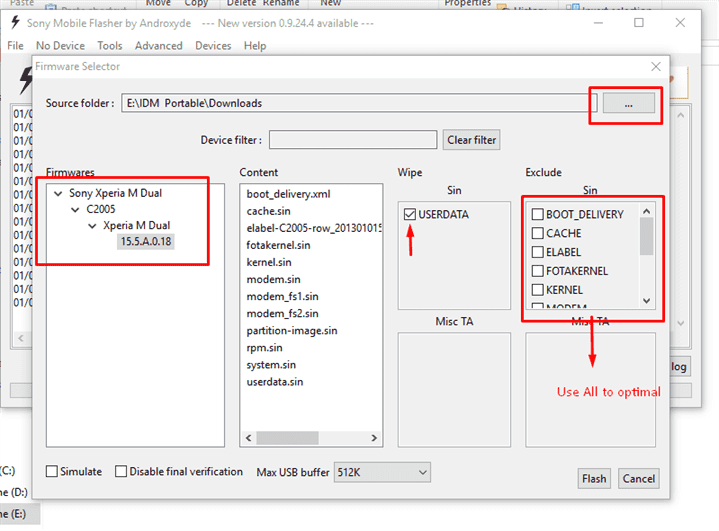
Task: Enable Disable final verification checkbox
Action: [121, 471]
